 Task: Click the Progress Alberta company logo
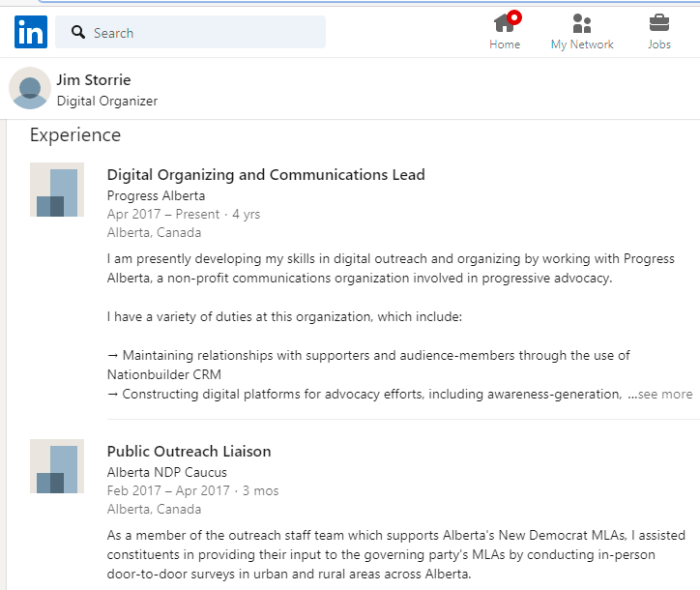[57, 190]
